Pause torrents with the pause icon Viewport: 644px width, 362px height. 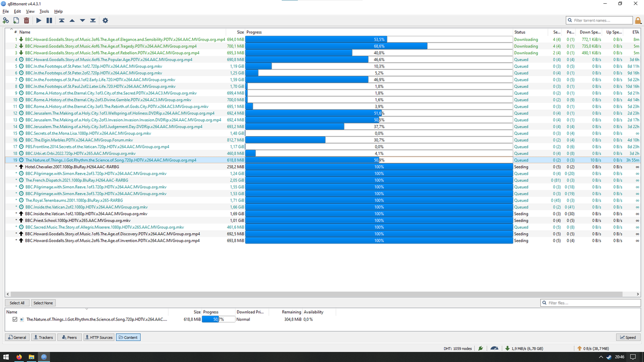49,20
